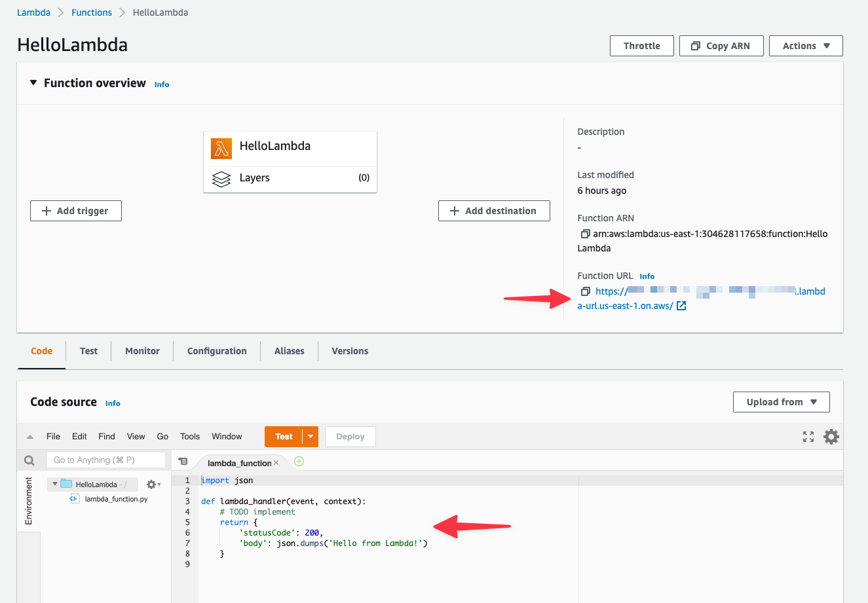This screenshot has height=603, width=868.
Task: Open the Monitor tab
Action: (x=142, y=351)
